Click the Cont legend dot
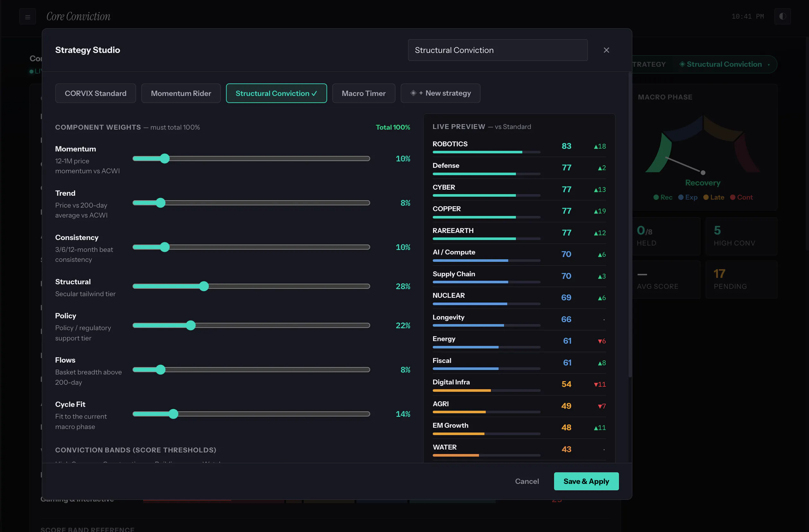Screen dimensions: 809x532 click(733, 197)
